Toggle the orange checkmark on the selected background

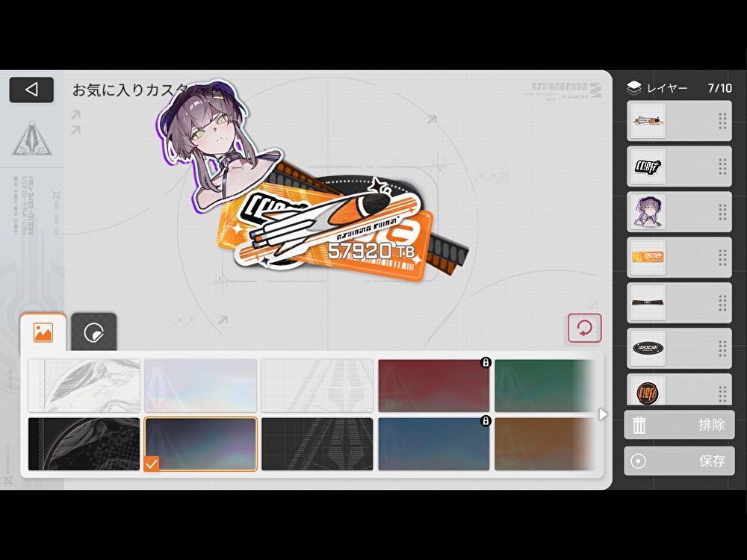coord(152,464)
